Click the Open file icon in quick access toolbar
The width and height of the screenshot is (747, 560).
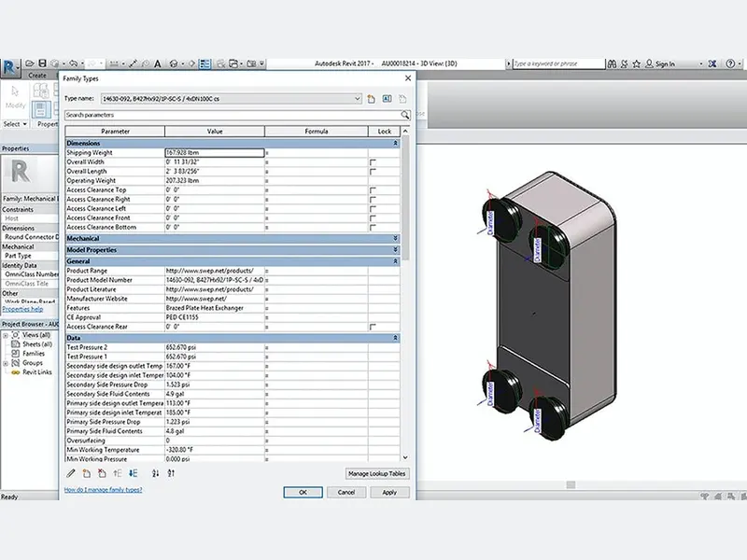coord(30,63)
